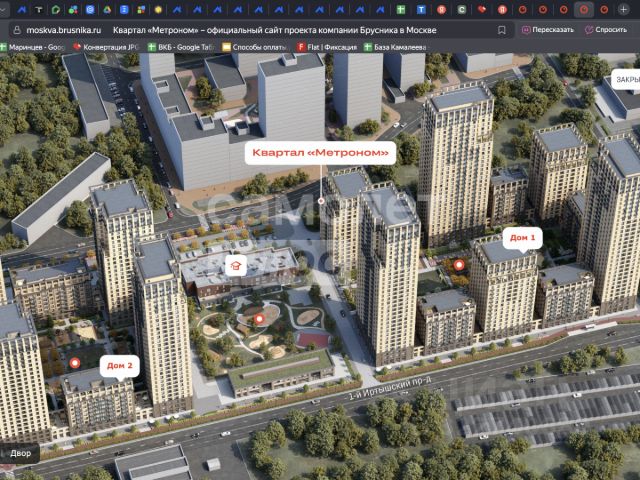Open the Маринцев bookmark

33,47
